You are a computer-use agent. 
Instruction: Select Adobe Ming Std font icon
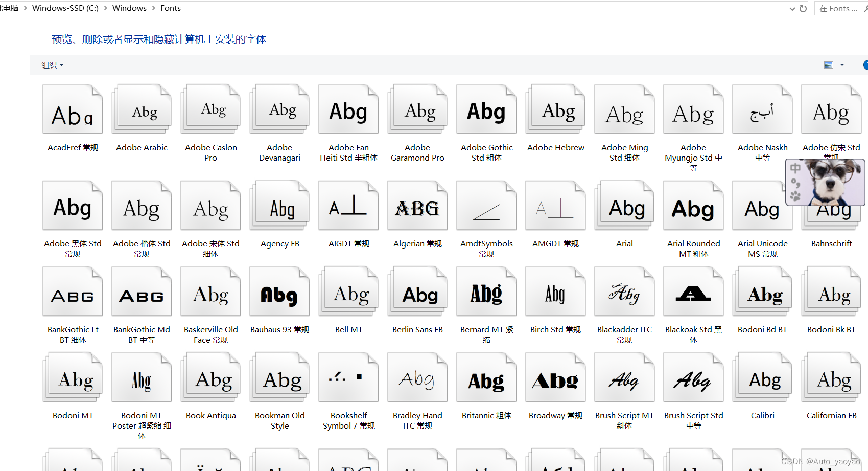point(624,110)
